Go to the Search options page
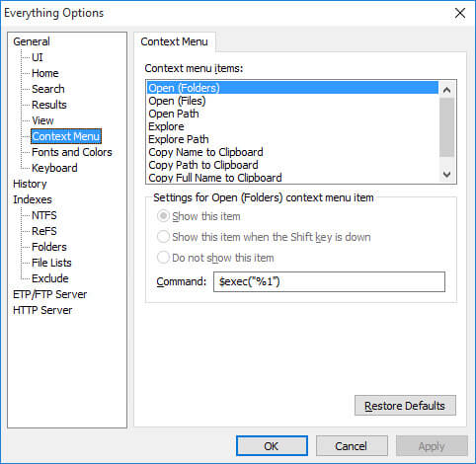Image resolution: width=476 pixels, height=464 pixels. tap(48, 89)
